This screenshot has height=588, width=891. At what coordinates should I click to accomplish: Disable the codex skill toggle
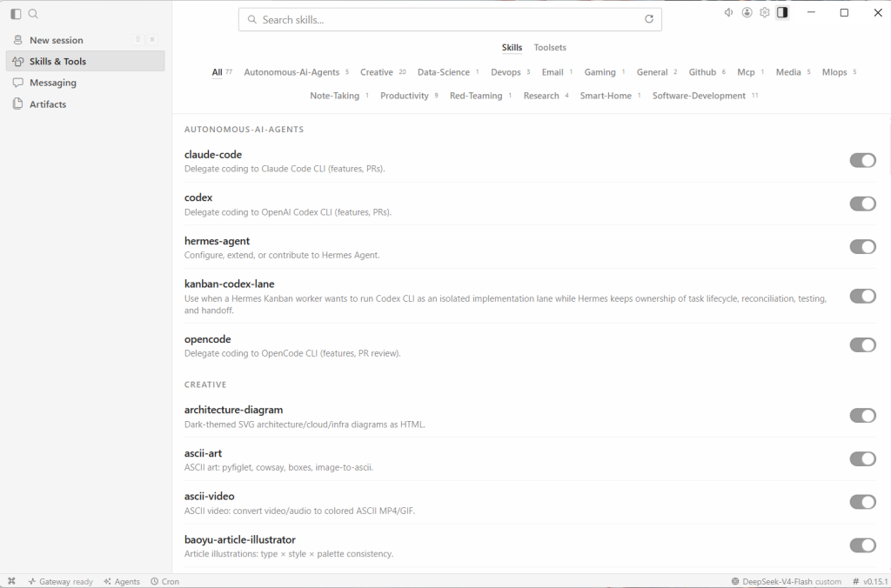coord(862,204)
